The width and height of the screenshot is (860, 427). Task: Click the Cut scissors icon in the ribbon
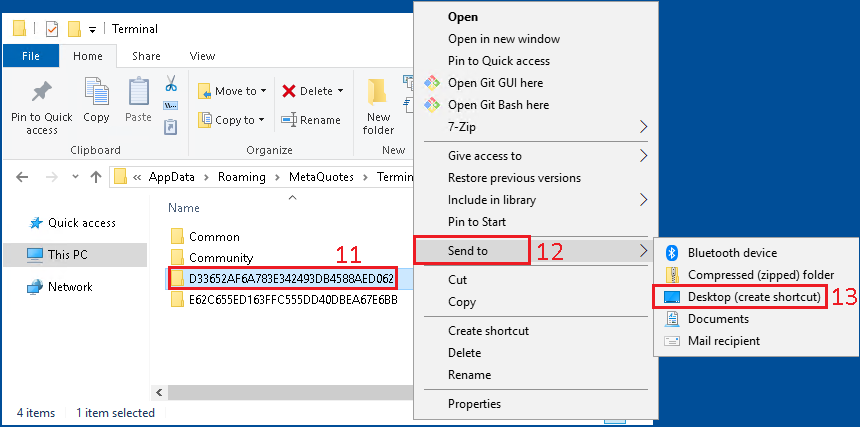(x=170, y=83)
